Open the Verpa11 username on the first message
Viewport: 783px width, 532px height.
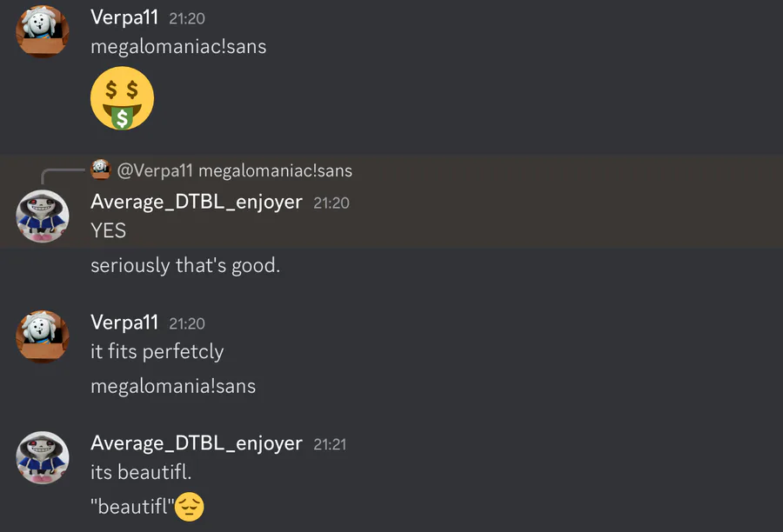[x=124, y=17]
